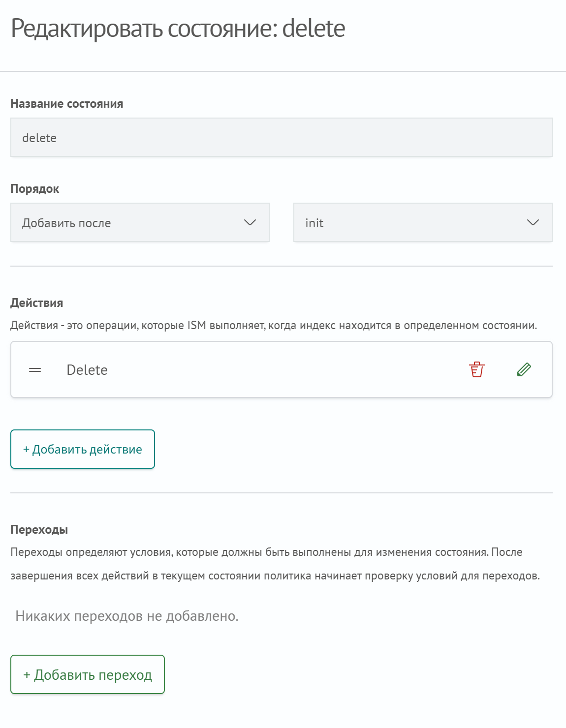Screen dimensions: 566x728
Task: Click the 'Действия' section heading
Action: (37, 303)
